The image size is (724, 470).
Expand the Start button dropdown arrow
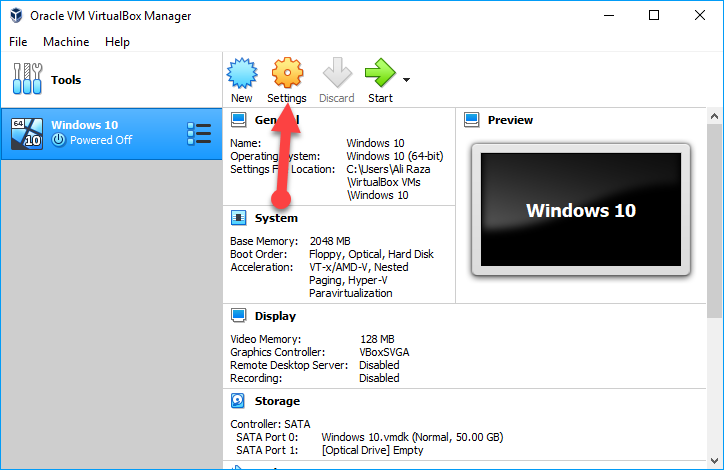coord(406,80)
